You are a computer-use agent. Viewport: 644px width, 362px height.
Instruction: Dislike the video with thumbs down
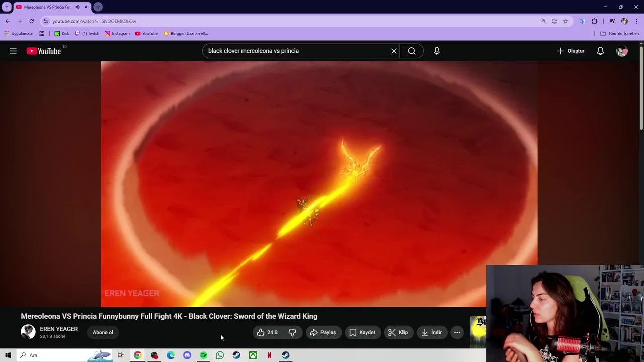tap(292, 332)
